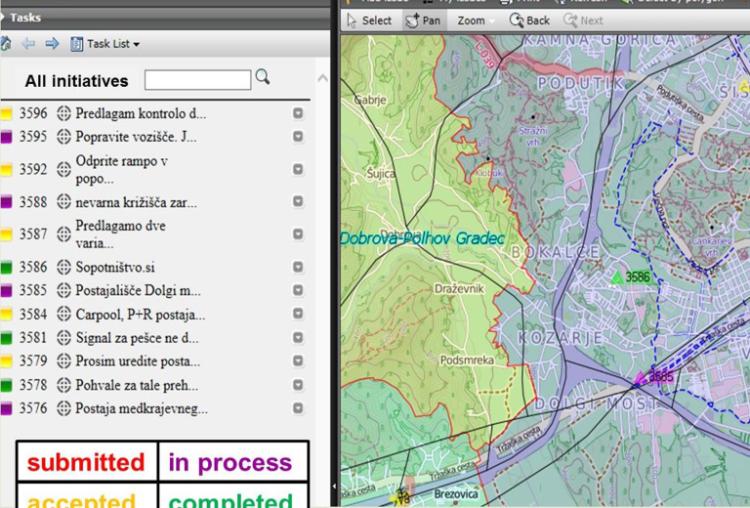Open the Task List dropdown

click(x=105, y=44)
